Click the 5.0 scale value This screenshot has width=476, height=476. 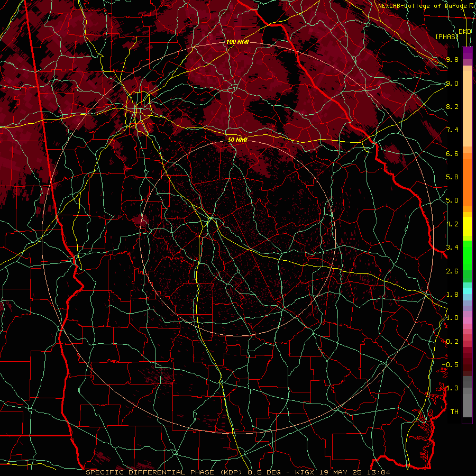(x=452, y=200)
